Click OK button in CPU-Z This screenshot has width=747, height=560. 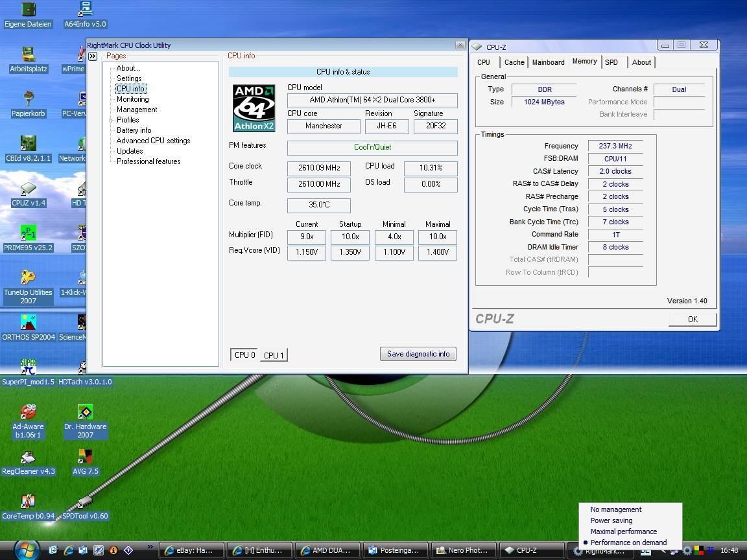pos(693,320)
